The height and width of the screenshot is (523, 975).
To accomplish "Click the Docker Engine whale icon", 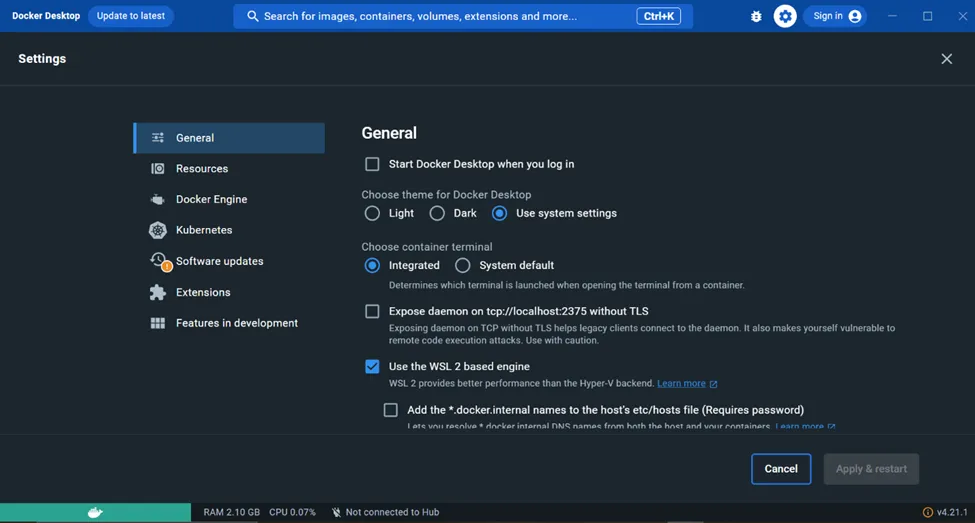I will pos(158,200).
